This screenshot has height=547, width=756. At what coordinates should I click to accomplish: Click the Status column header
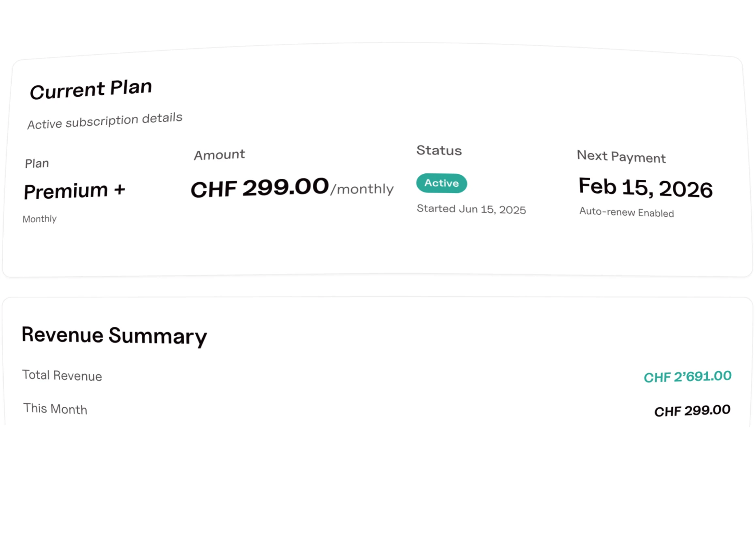438,150
